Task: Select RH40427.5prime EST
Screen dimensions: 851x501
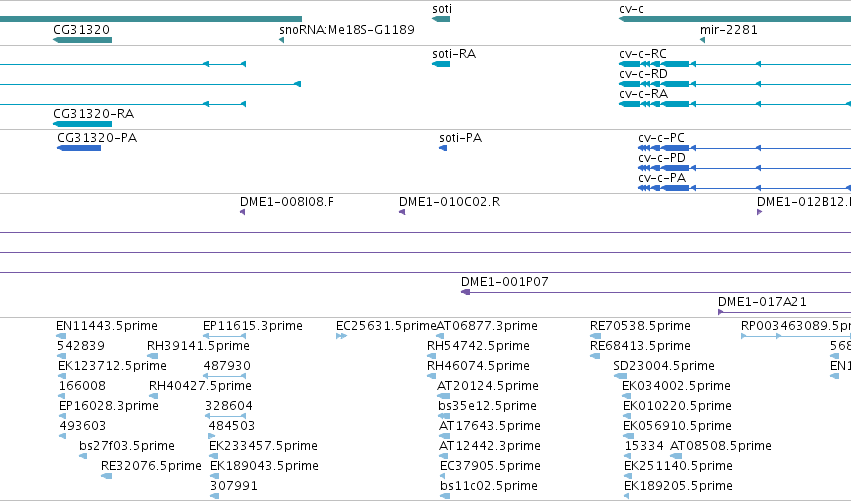Action: coord(154,396)
